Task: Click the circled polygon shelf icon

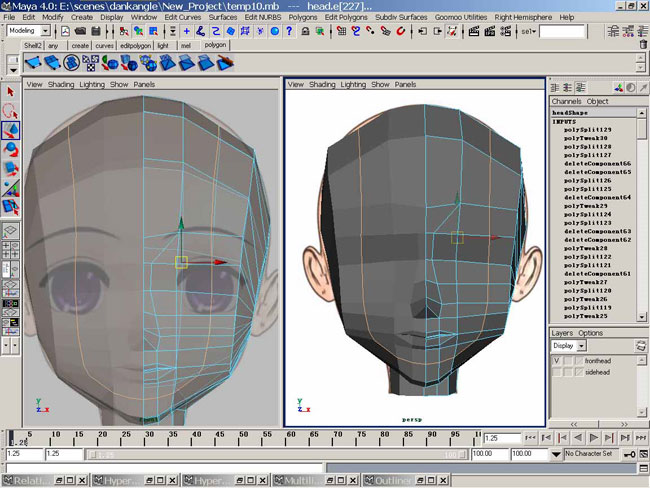Action: tap(71, 63)
